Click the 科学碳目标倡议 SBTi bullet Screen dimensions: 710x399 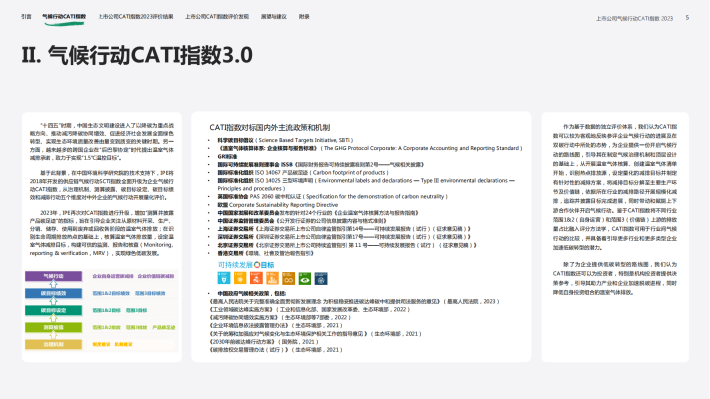285,140
